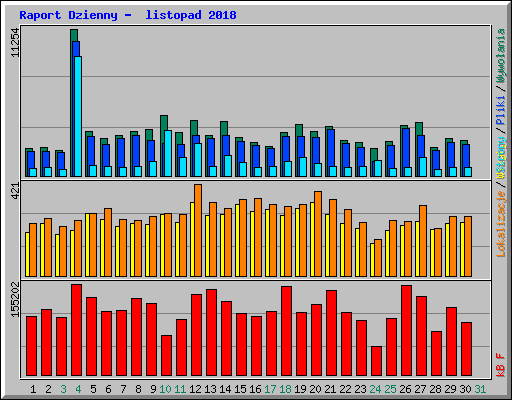Click day label 13 on x-axis

pyautogui.click(x=210, y=389)
